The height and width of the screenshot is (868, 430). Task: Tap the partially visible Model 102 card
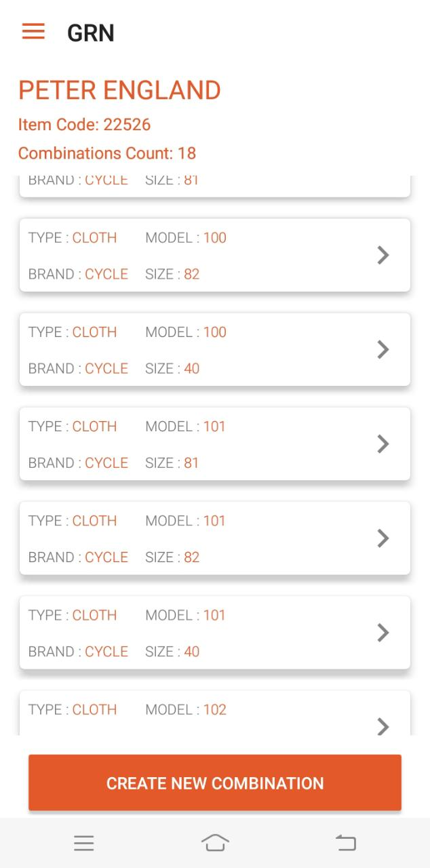[203, 713]
